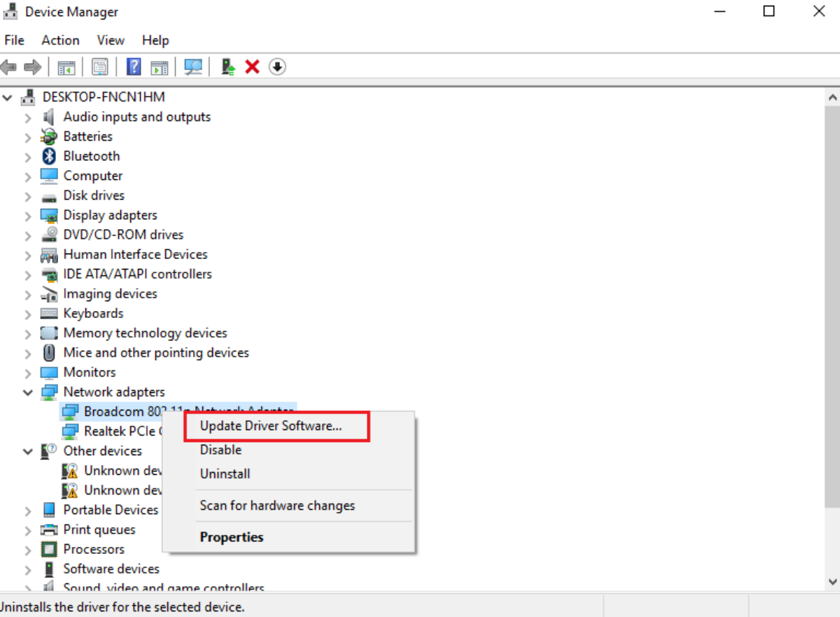Click the Human Interface Devices icon
The height and width of the screenshot is (617, 840).
click(49, 254)
